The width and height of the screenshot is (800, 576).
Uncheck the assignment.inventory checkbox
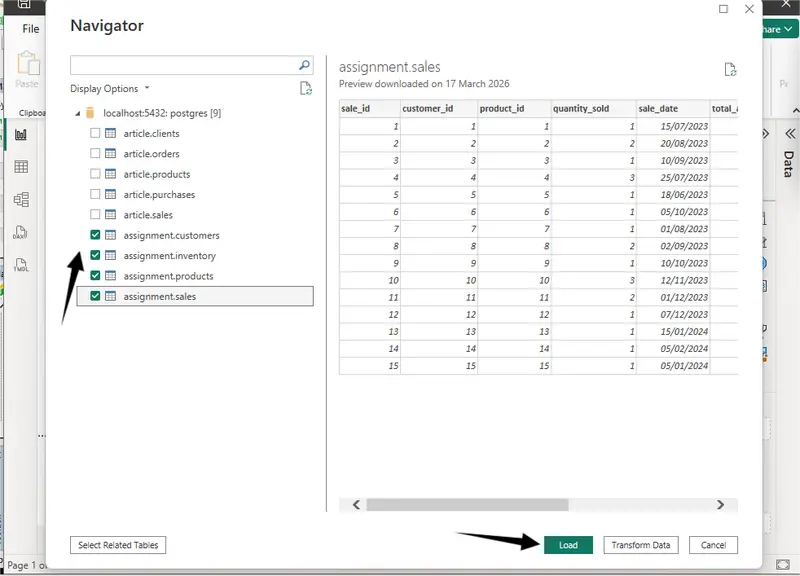pyautogui.click(x=95, y=255)
